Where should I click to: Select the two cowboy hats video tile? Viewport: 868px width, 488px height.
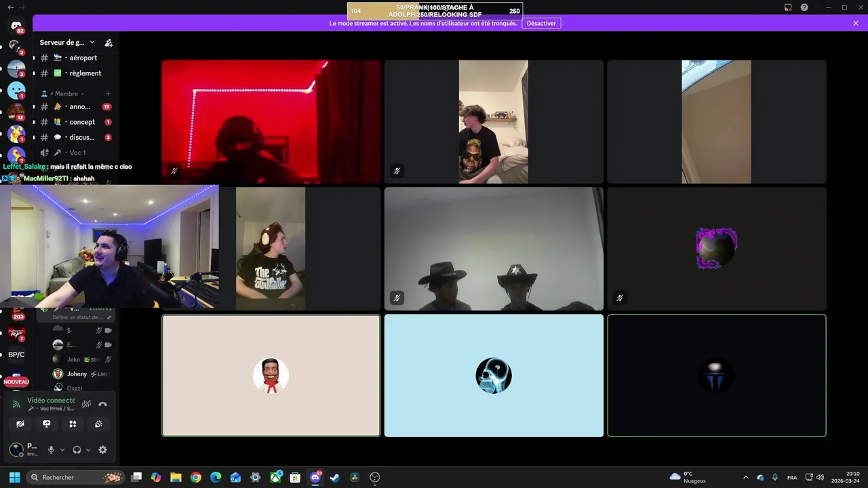494,249
